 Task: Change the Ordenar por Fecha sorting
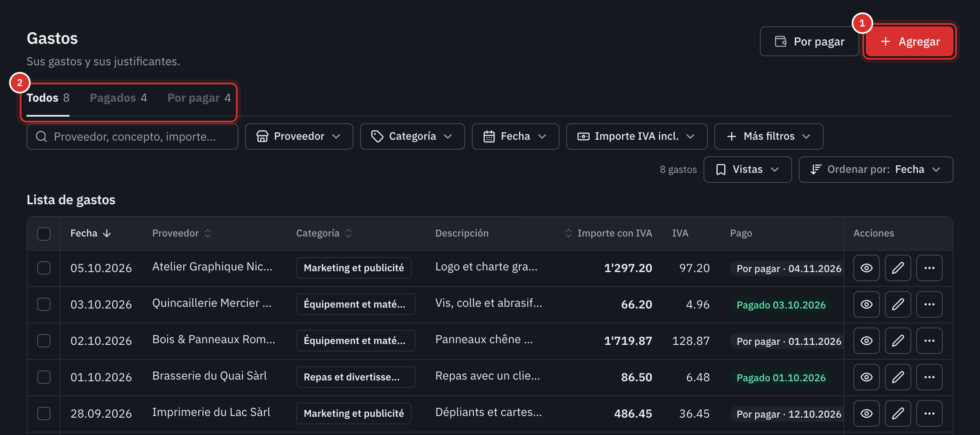tap(876, 170)
